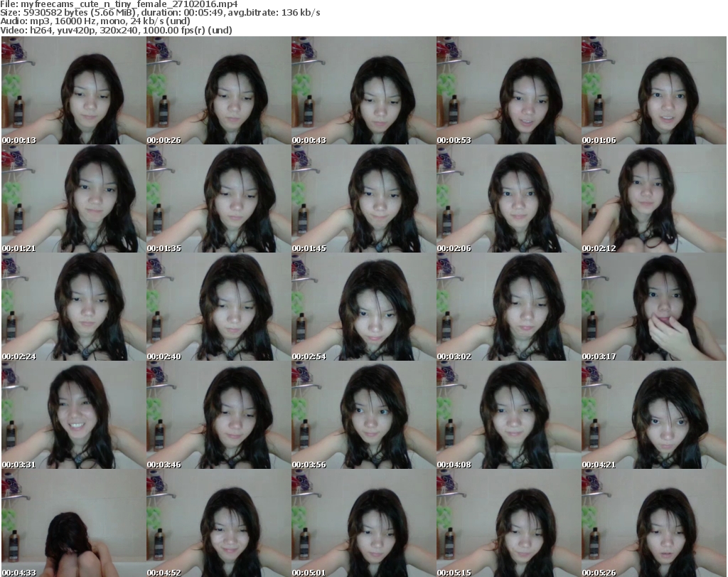Open the thumbnail labeled 00:04:52
This screenshot has height=577, width=728.
pos(219,523)
